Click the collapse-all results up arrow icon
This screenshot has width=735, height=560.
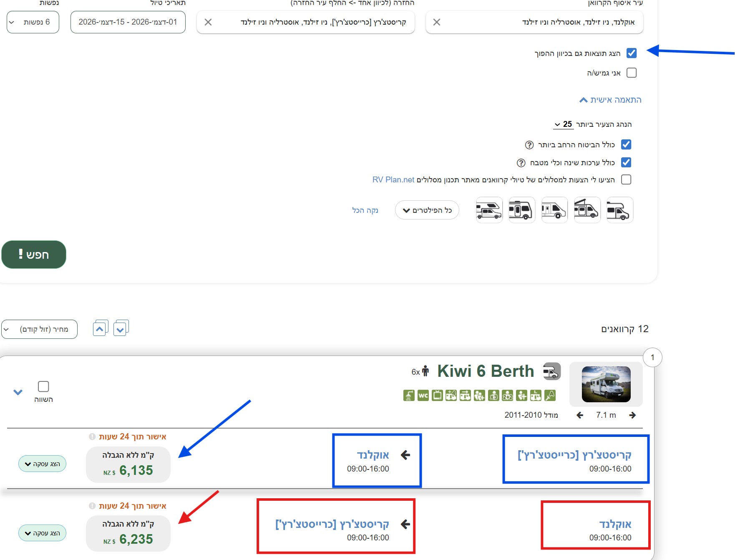pos(100,328)
